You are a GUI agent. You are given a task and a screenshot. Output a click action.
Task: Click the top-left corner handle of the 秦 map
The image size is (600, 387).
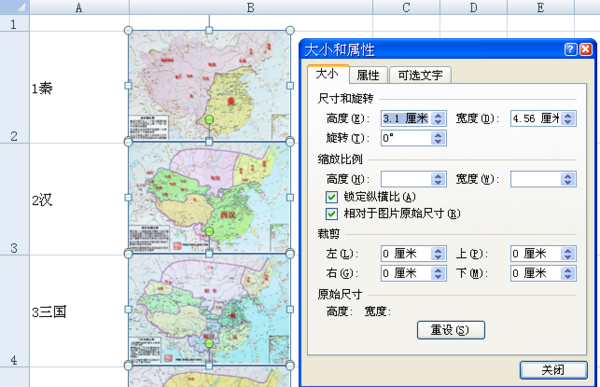[129, 30]
